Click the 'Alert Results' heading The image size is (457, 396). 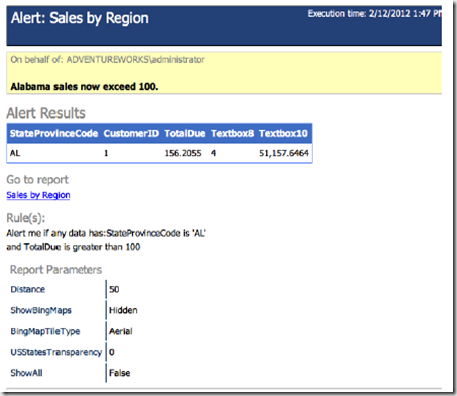pyautogui.click(x=46, y=113)
